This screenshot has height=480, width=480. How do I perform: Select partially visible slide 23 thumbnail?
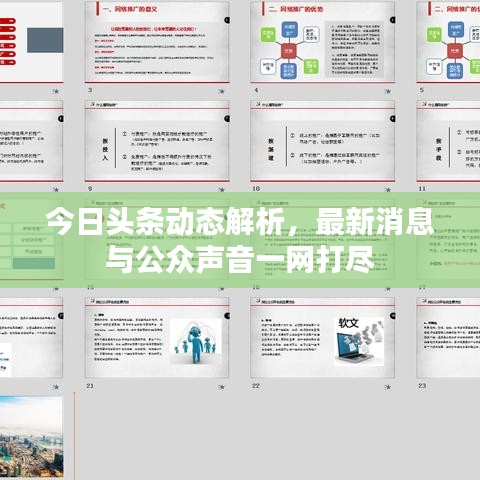(448, 338)
